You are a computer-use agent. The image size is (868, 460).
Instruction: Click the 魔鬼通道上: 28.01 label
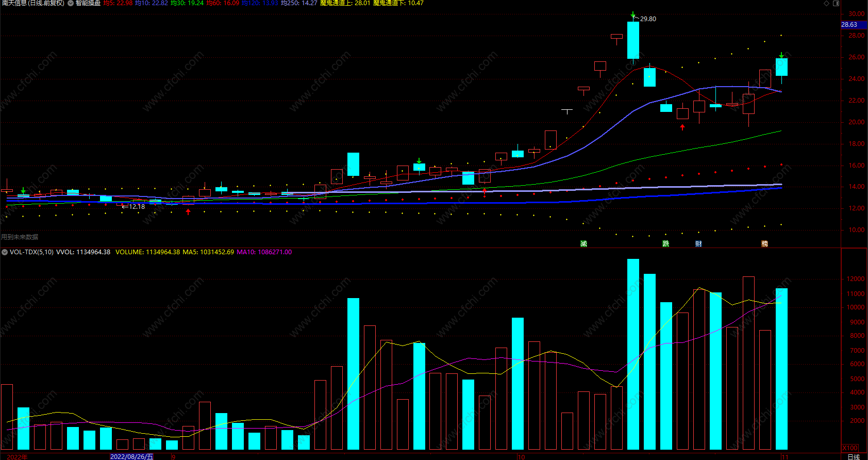click(x=345, y=3)
